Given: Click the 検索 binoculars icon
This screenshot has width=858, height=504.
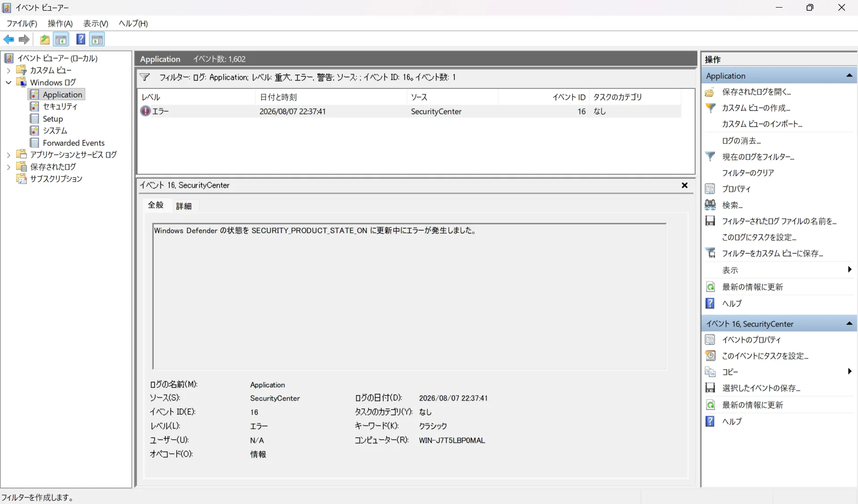Looking at the screenshot, I should [x=710, y=205].
